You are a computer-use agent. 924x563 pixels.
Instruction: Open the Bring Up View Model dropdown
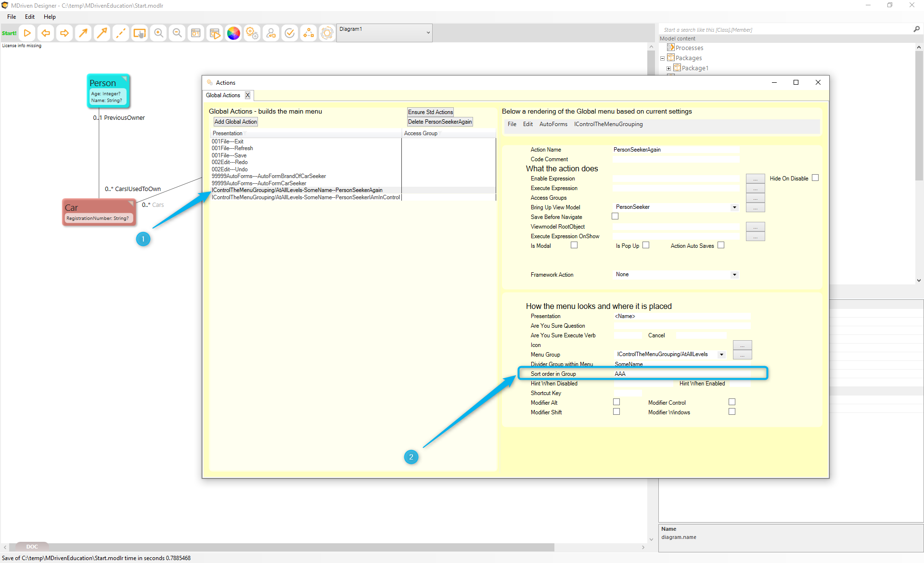(x=734, y=207)
